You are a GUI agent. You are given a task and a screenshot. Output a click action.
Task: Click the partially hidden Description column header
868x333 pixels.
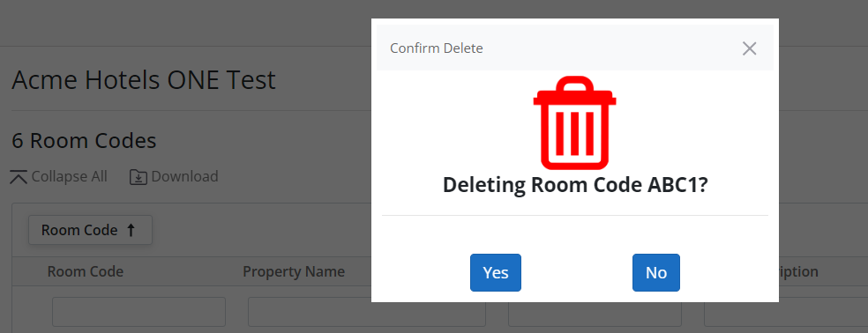click(798, 271)
